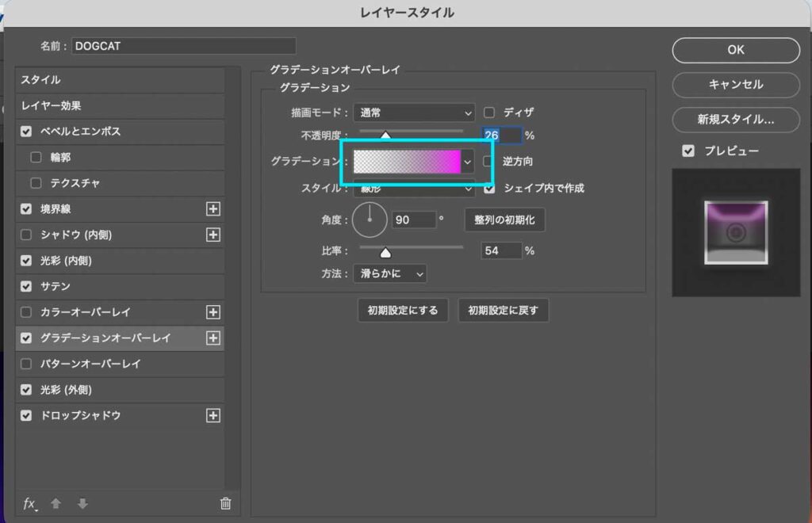Click the angle dial for 角度
This screenshot has width=812, height=523.
[370, 220]
